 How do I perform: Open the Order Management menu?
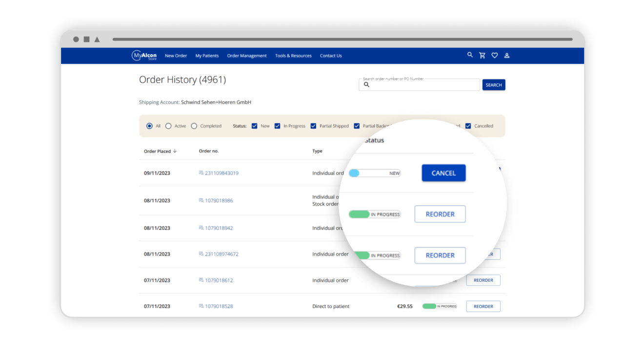pyautogui.click(x=247, y=56)
